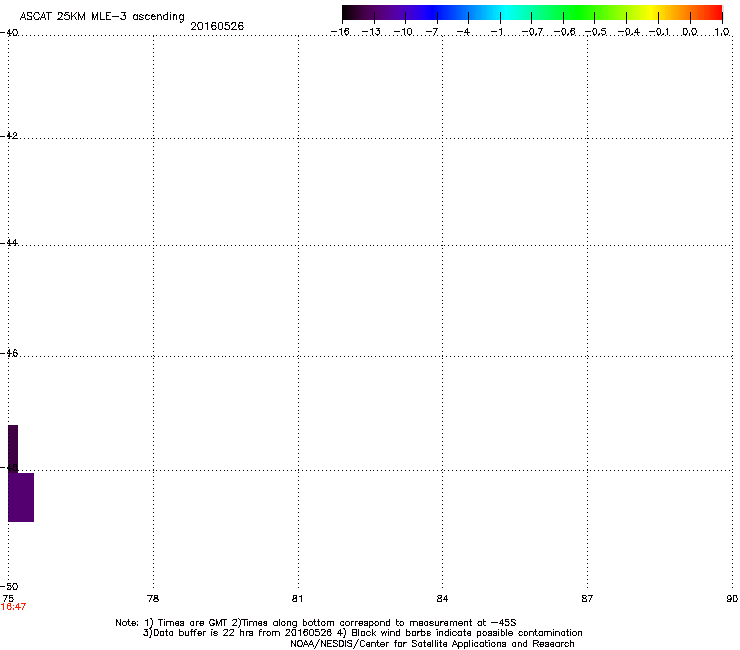Click the -4 colorbar label
This screenshot has width=740, height=650.
tap(463, 32)
